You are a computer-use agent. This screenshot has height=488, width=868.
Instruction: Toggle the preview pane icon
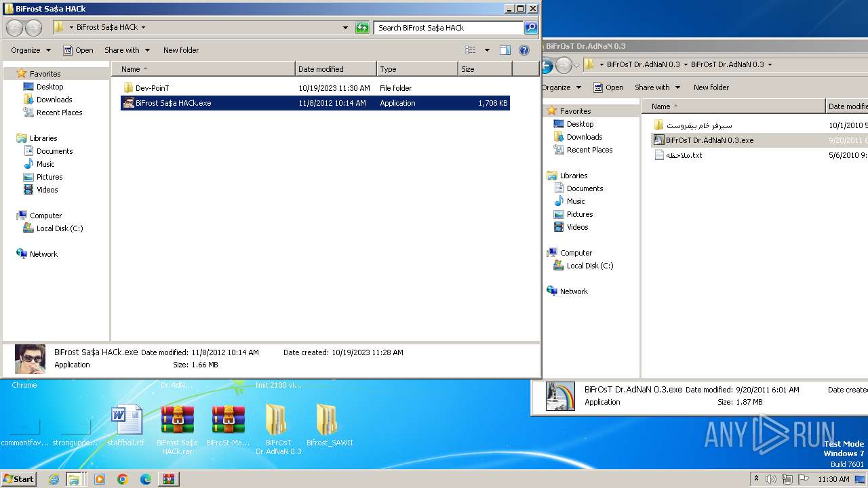pyautogui.click(x=505, y=50)
